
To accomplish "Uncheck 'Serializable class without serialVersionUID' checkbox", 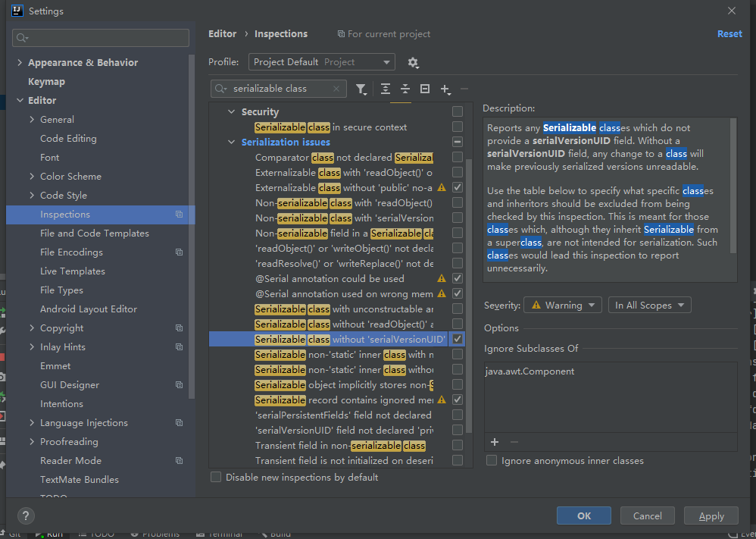I will [x=458, y=339].
